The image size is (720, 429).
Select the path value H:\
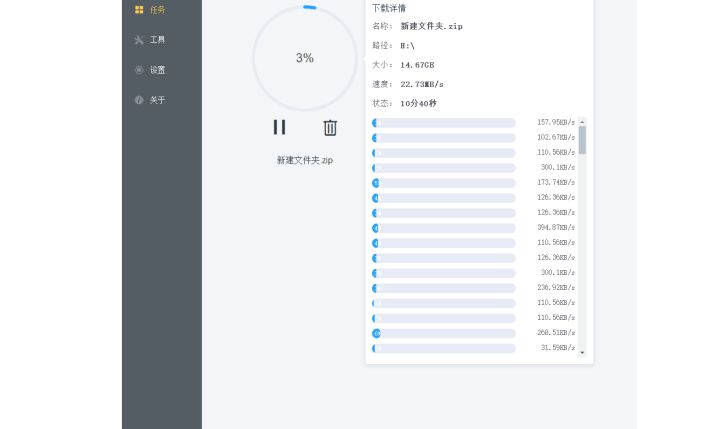(x=407, y=45)
